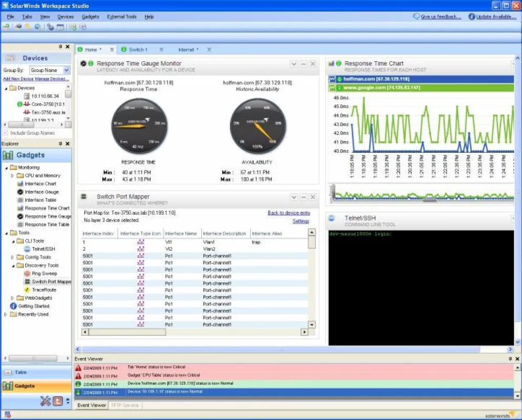Click the Switch Port Mapper gadget header icon
This screenshot has width=522, height=420.
(84, 197)
